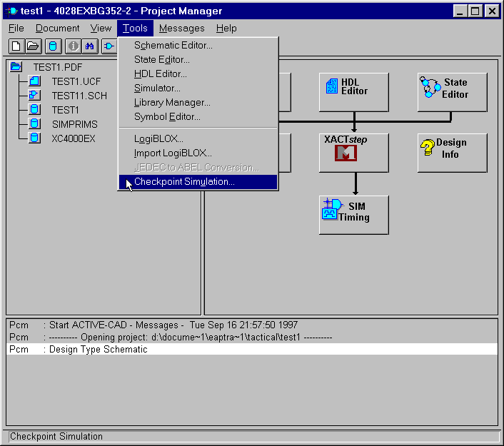This screenshot has height=446, width=504.
Task: Open the View menu
Action: coord(101,29)
